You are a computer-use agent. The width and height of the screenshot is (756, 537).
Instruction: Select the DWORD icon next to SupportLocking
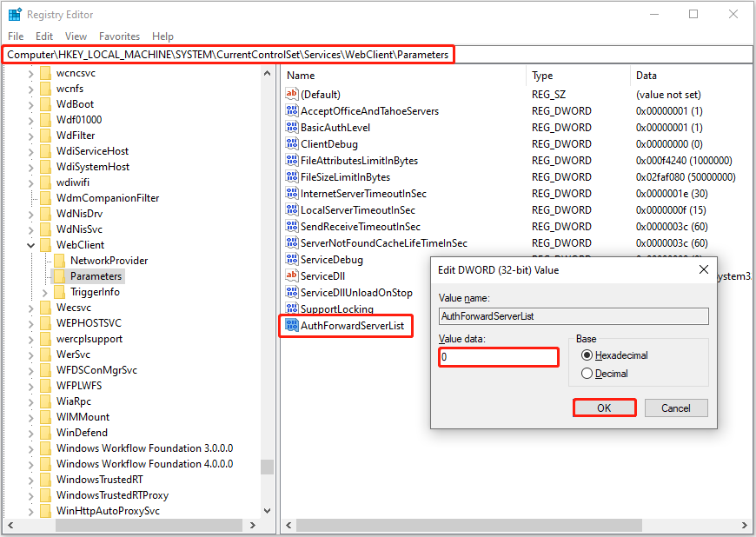tap(292, 308)
